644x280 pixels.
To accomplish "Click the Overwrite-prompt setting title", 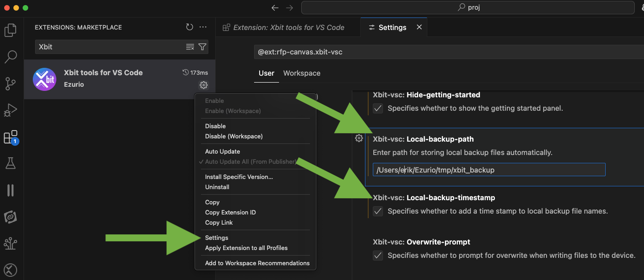I will point(421,242).
